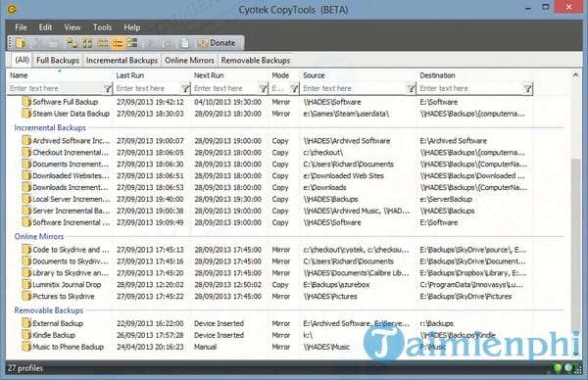Click the Cyotek app icon in title bar

tap(12, 9)
